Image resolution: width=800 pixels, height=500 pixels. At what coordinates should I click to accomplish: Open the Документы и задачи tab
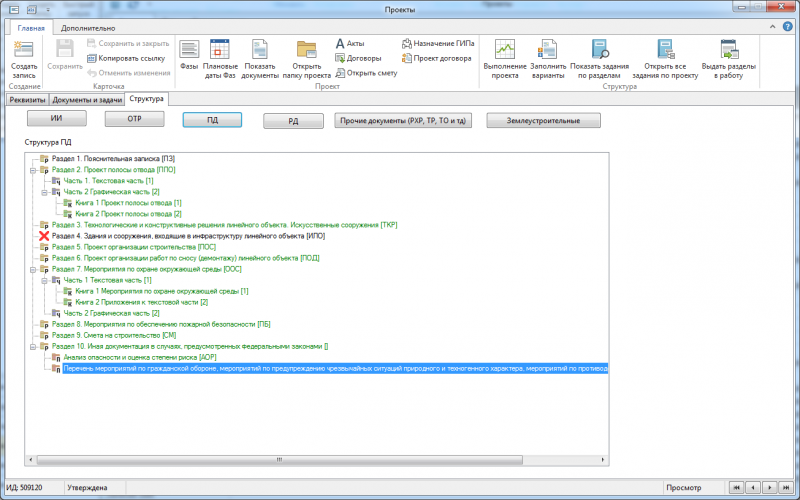[x=88, y=100]
